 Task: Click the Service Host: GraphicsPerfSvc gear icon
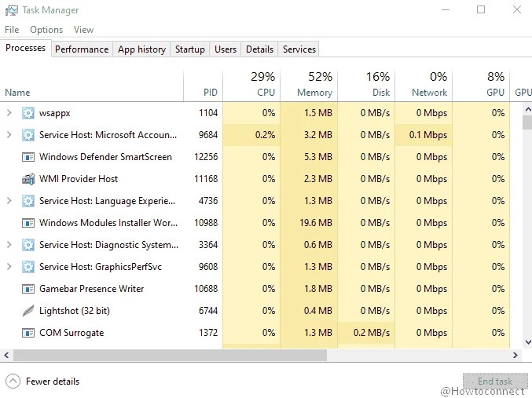point(28,267)
